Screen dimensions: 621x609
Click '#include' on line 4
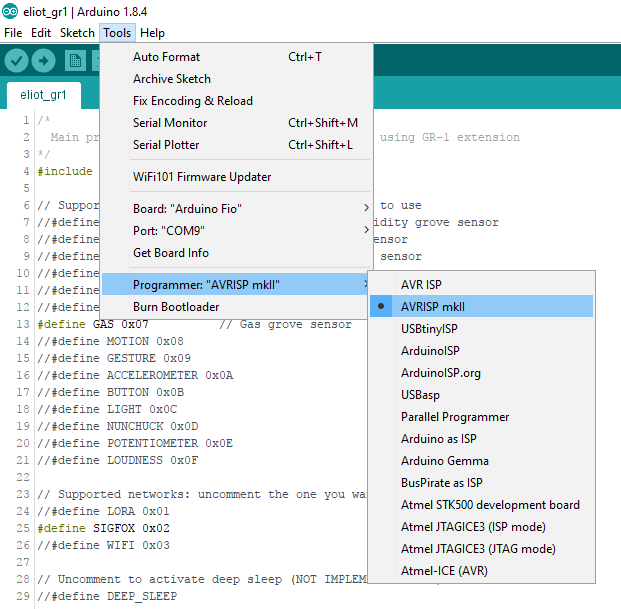pos(65,171)
